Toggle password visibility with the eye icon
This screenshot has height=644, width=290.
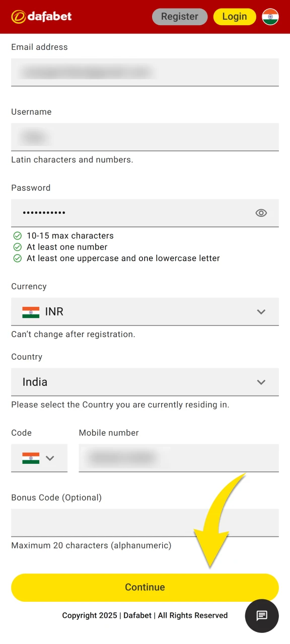261,213
